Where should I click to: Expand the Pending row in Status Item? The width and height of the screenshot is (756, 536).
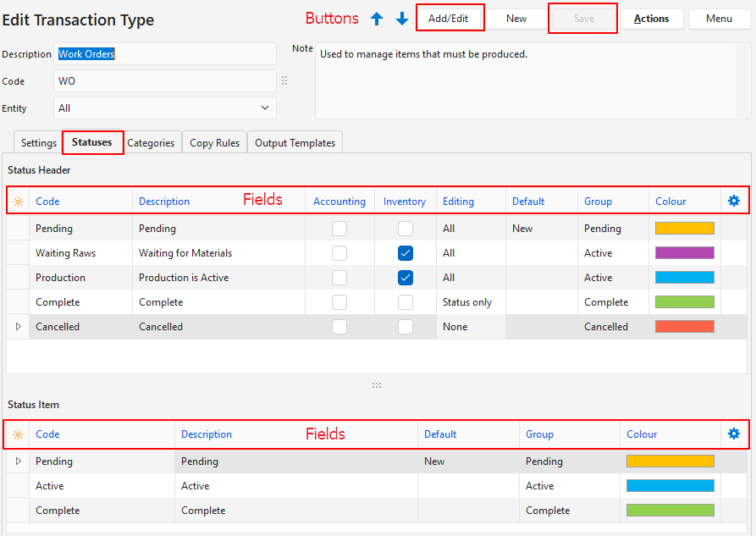19,461
